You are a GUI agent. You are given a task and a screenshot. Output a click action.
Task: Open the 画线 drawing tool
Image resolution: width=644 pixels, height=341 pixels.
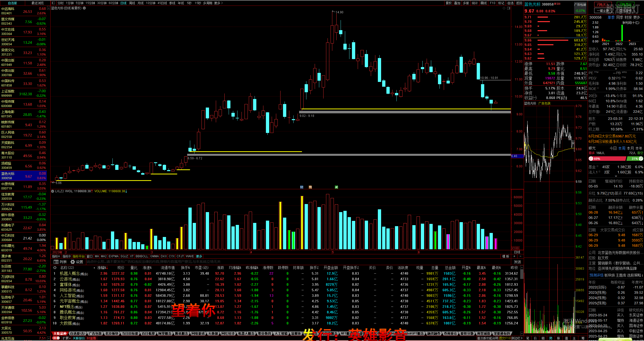484,3
